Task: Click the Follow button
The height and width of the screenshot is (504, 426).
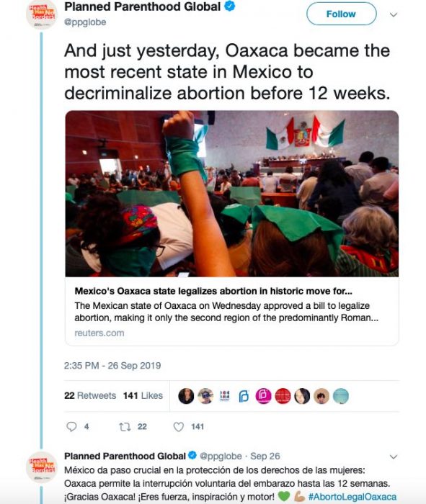Action: (342, 14)
